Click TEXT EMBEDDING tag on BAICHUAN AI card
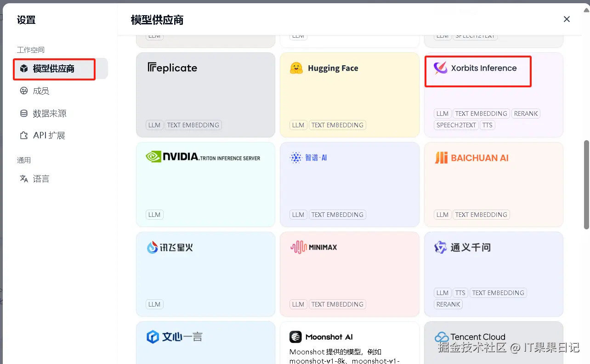Screen dimensions: 590x364 tap(481, 215)
